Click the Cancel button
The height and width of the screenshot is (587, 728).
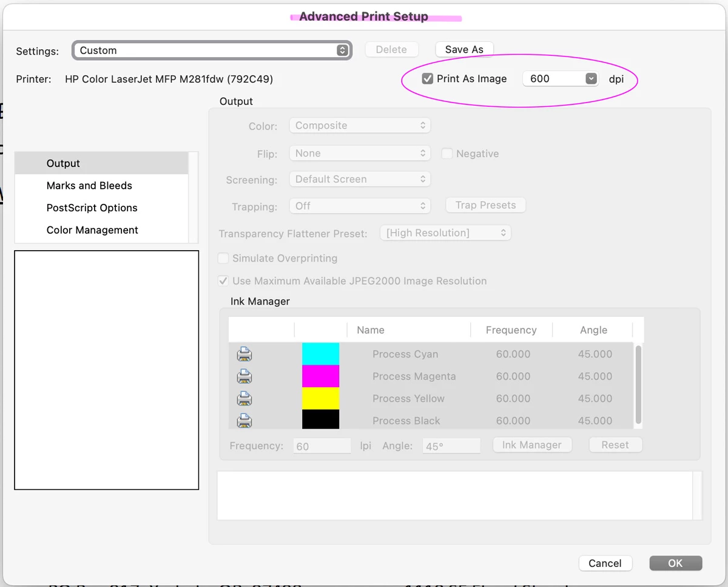[x=605, y=563]
